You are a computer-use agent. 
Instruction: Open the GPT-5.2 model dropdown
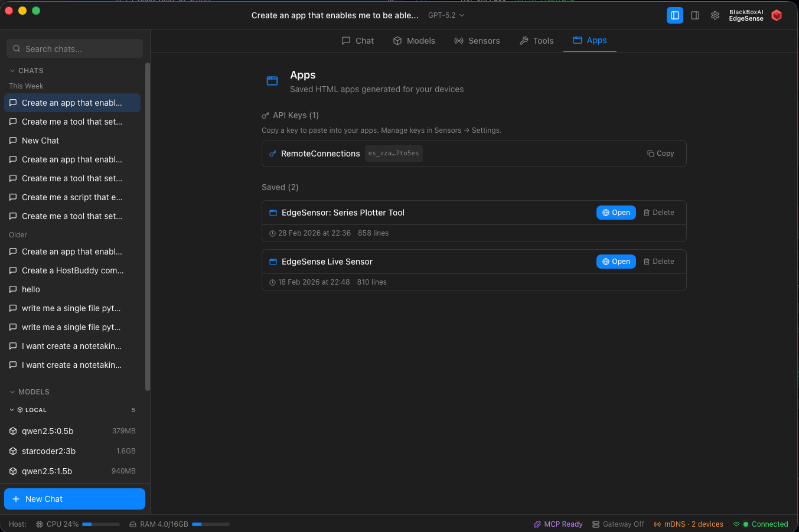pyautogui.click(x=446, y=15)
